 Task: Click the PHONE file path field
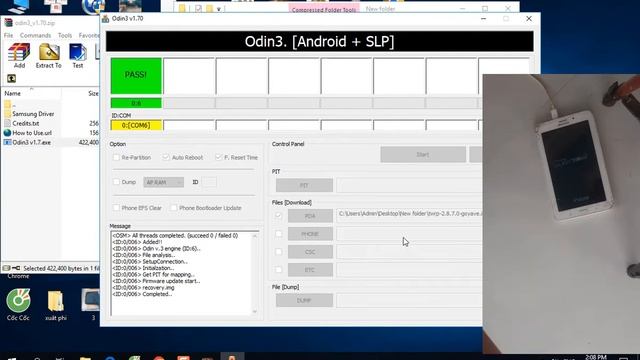409,234
